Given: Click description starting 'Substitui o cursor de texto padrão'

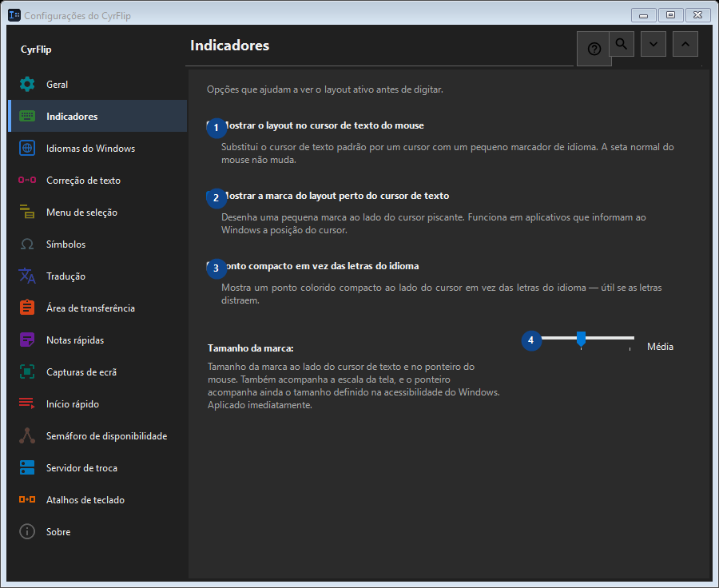Looking at the screenshot, I should (447, 153).
